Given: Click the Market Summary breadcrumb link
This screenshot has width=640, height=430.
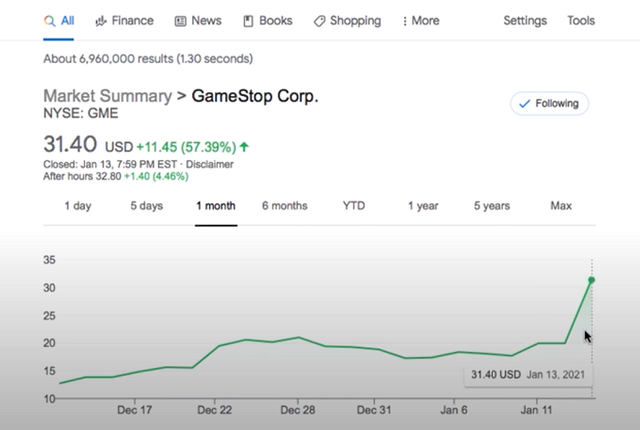Looking at the screenshot, I should [x=106, y=97].
